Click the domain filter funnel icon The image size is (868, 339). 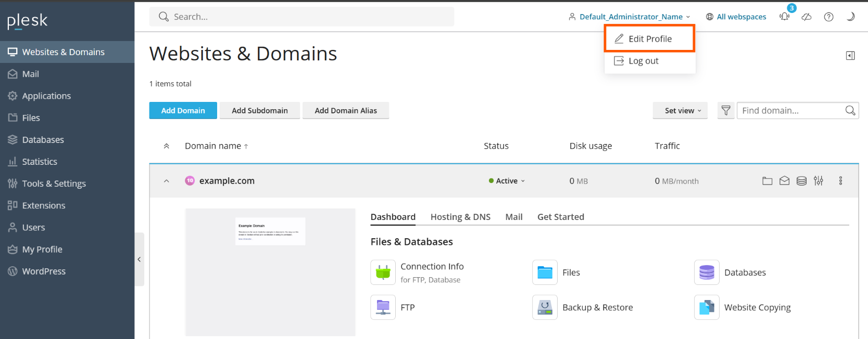(x=725, y=110)
